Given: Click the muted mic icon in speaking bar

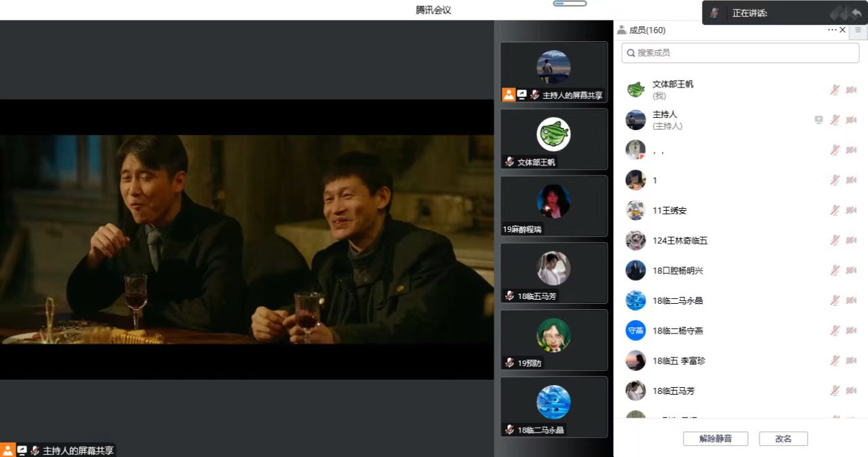Looking at the screenshot, I should [x=714, y=13].
